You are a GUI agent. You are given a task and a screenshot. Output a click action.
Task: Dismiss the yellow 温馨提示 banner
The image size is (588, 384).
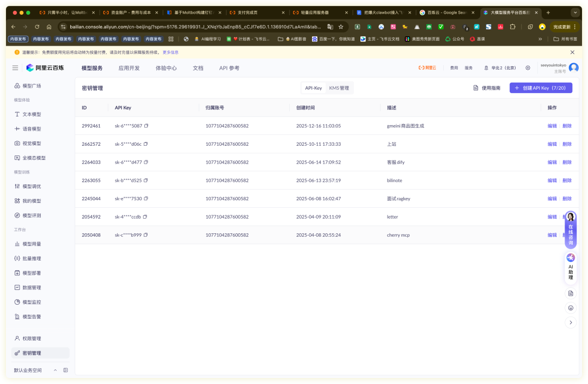[x=572, y=52]
